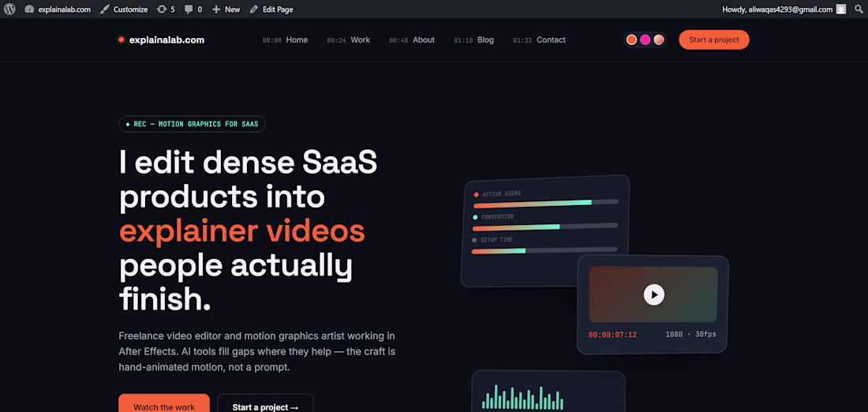Select the orange theme color swatch
868x412 pixels.
(x=631, y=40)
